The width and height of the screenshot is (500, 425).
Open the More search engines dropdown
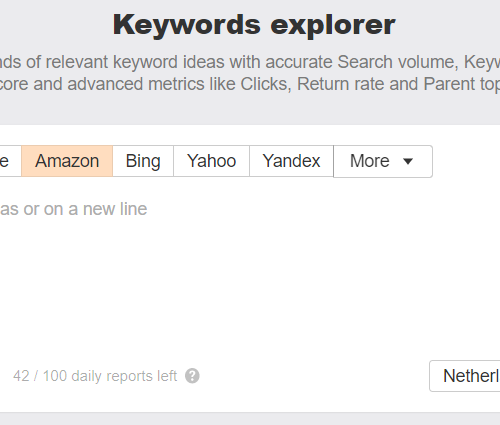383,161
